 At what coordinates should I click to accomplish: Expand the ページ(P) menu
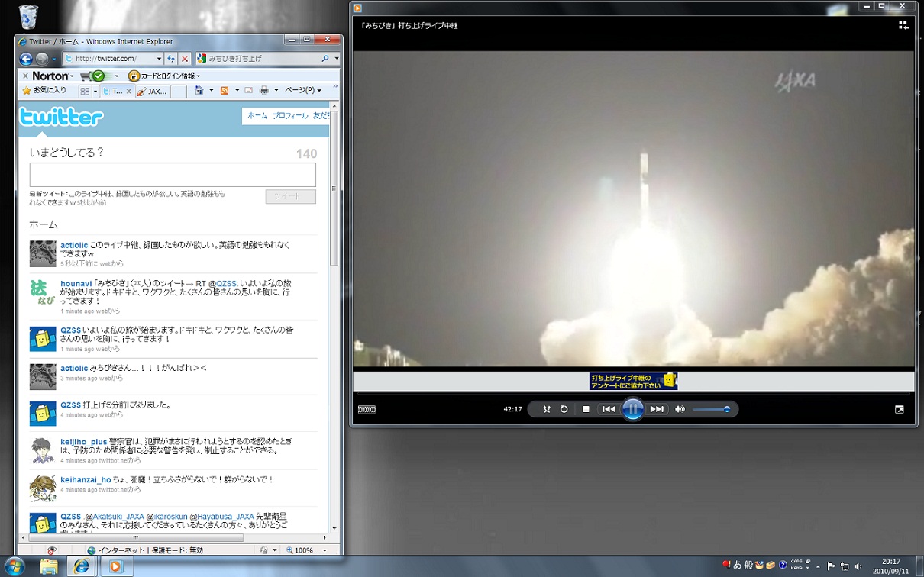(x=302, y=90)
